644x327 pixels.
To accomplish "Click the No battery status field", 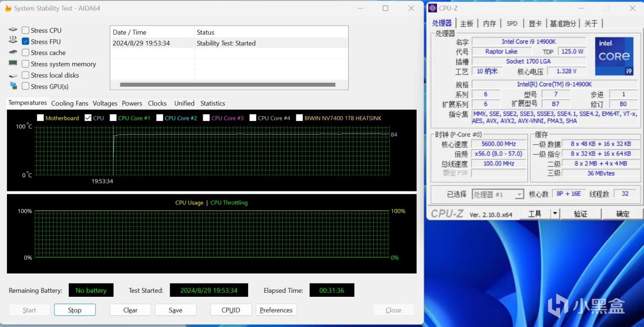I will click(91, 290).
